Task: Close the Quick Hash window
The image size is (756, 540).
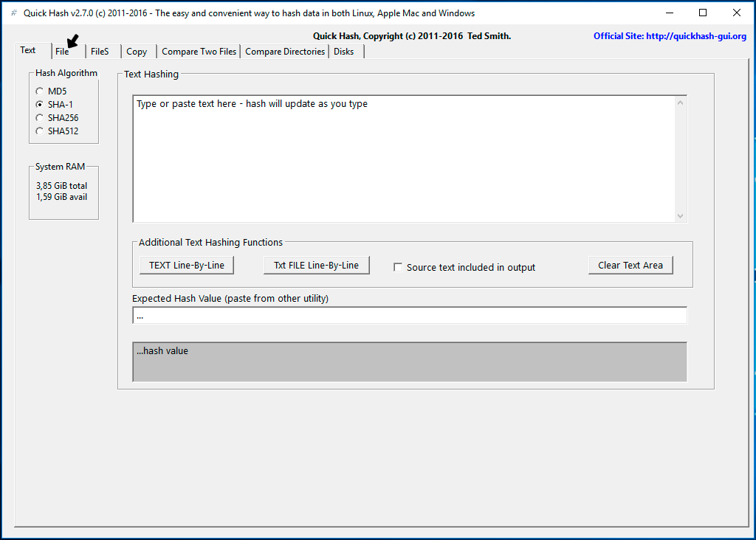Action: coord(737,13)
